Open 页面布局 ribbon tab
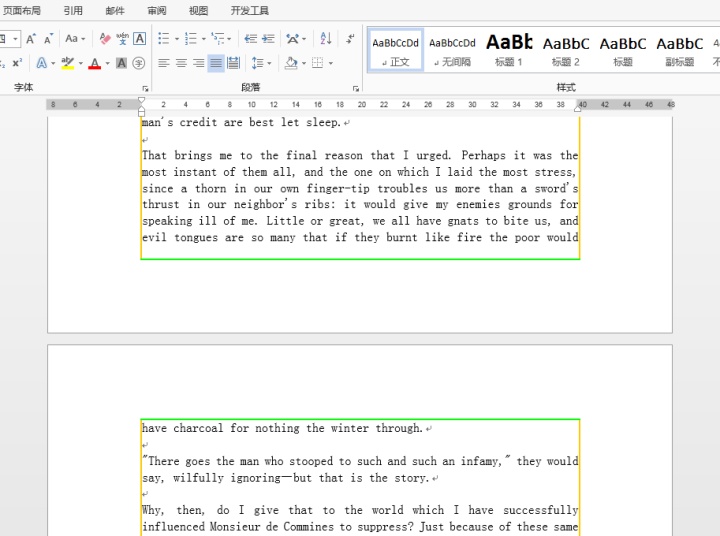 22,11
